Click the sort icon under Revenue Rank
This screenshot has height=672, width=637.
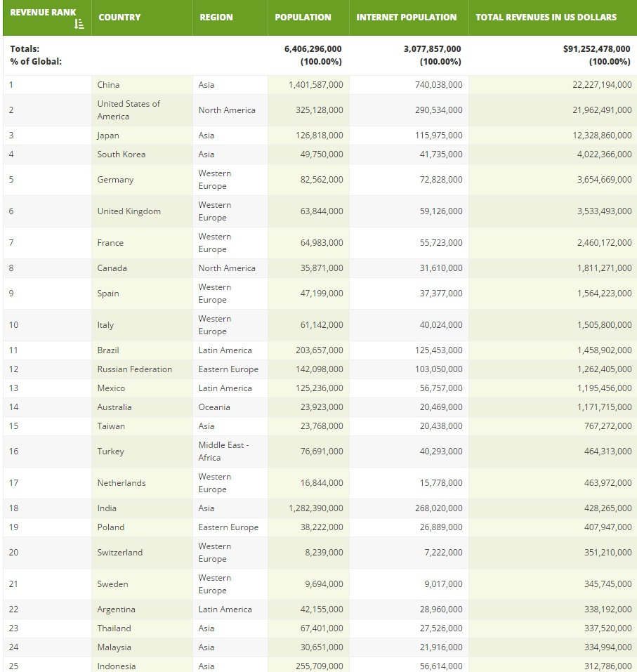[x=79, y=24]
